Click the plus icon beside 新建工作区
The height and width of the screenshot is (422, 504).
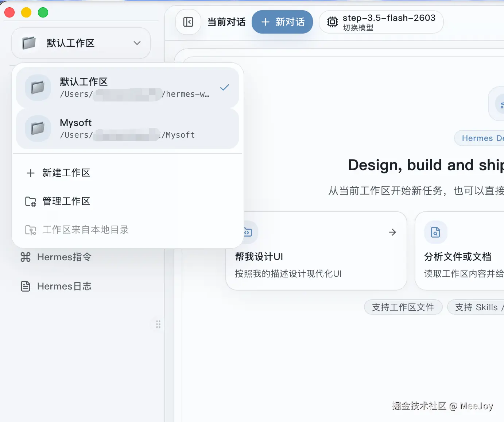click(31, 173)
